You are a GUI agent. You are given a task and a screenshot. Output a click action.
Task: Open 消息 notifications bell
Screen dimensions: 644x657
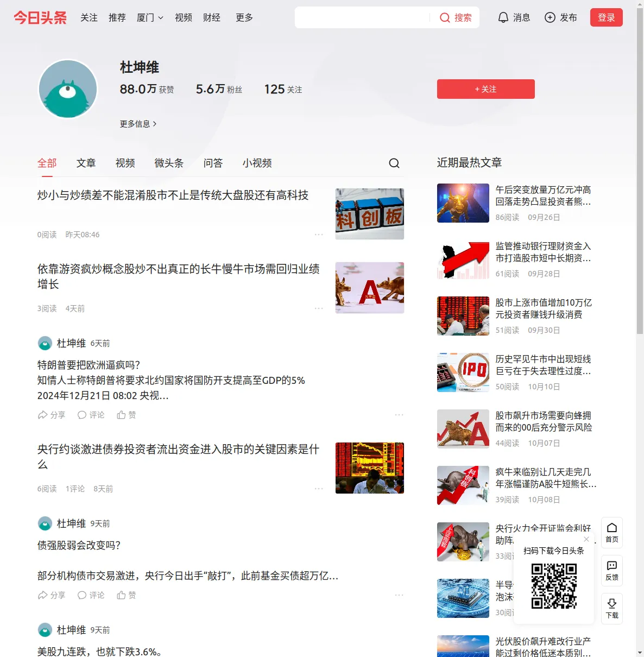click(x=514, y=17)
